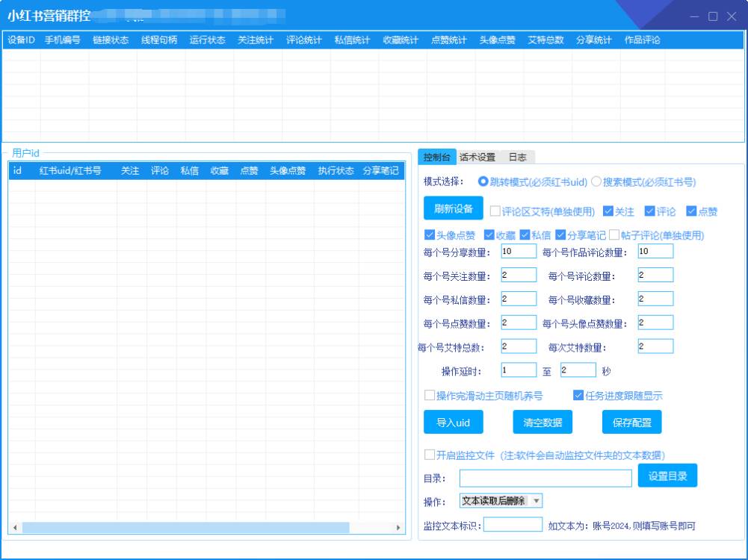Click the 刷新设备 button
748x560 pixels.
453,209
